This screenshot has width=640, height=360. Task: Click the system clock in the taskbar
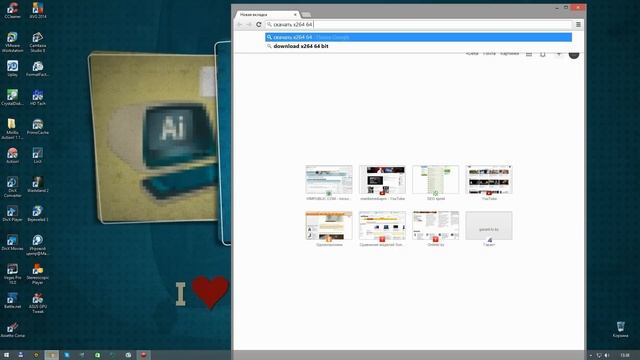[624, 356]
